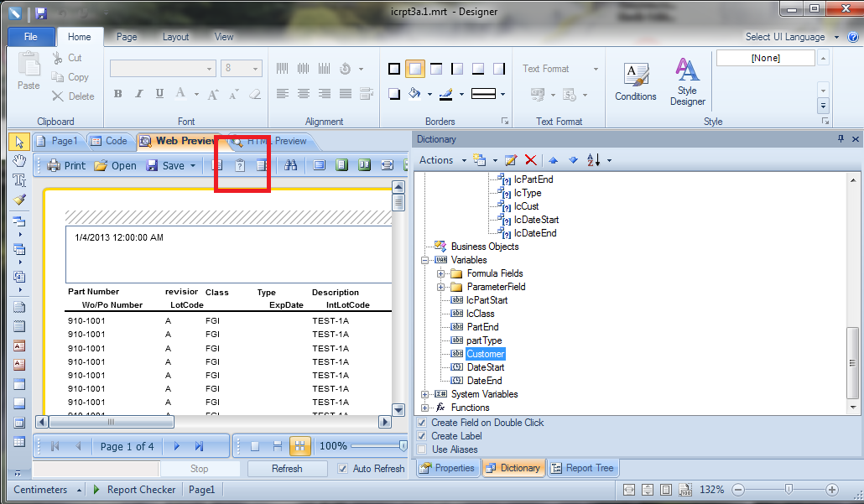Viewport: 864px width, 504px height.
Task: Open the Conditions editor
Action: (x=635, y=81)
